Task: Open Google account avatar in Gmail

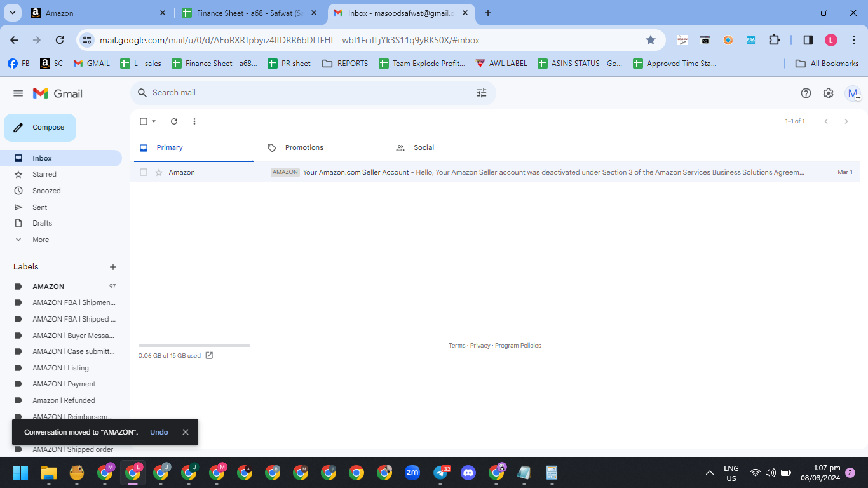Action: [853, 93]
